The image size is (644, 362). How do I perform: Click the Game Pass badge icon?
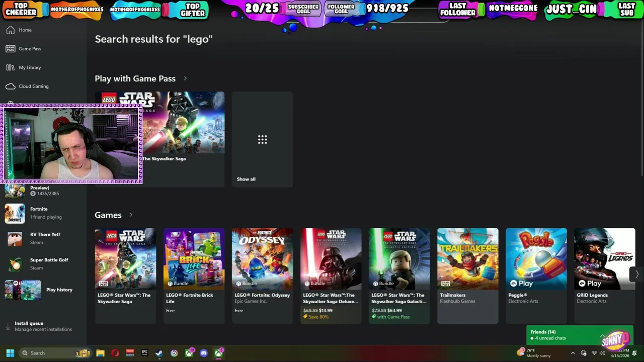(10, 49)
